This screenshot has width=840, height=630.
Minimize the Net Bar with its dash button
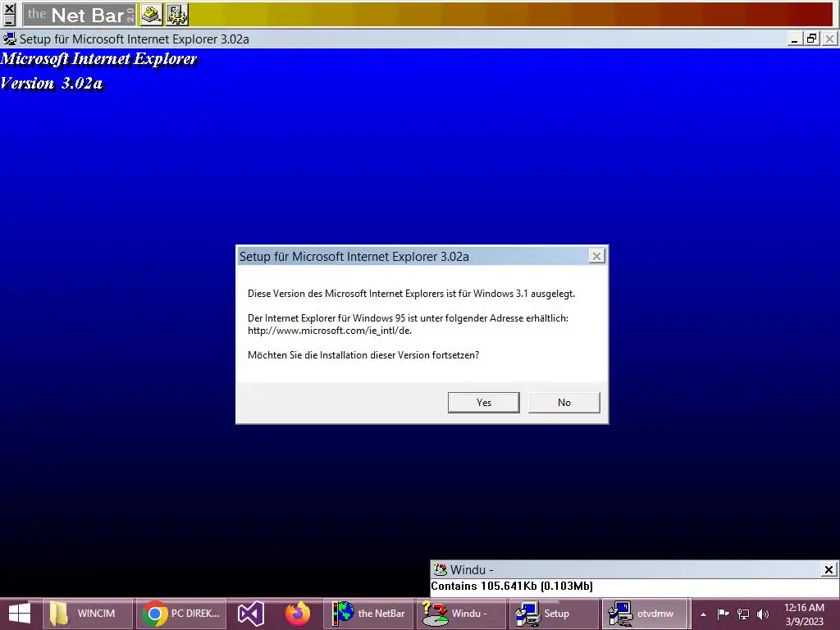[9, 22]
